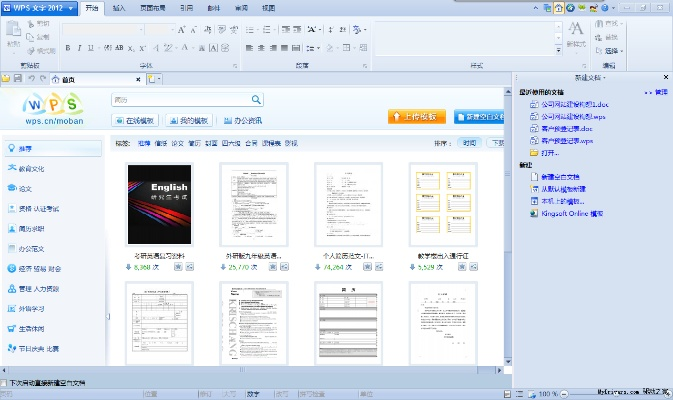The image size is (673, 400).
Task: Click the office news link
Action: pos(243,121)
